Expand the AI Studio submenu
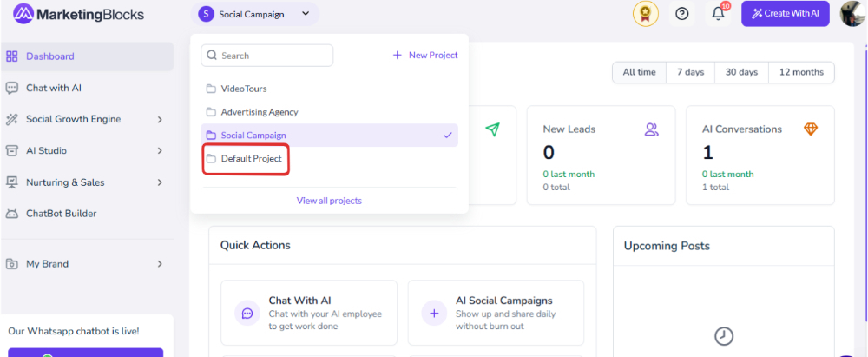The height and width of the screenshot is (357, 868). point(87,151)
